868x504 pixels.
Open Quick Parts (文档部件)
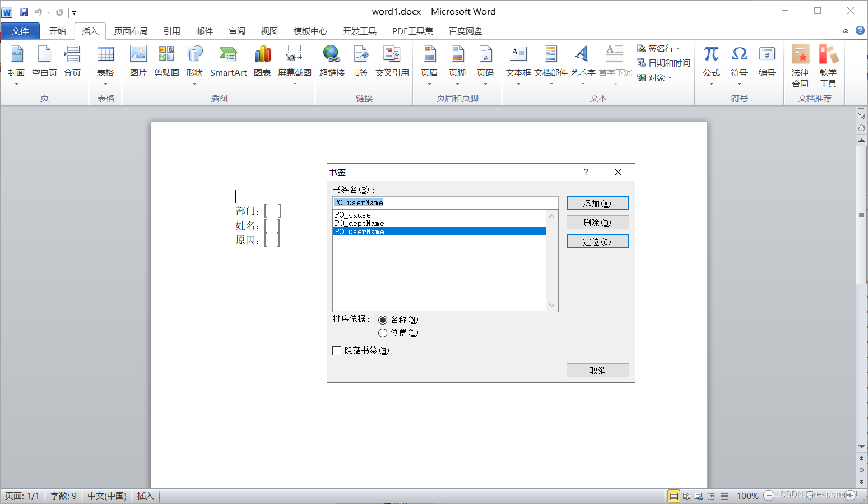(551, 64)
